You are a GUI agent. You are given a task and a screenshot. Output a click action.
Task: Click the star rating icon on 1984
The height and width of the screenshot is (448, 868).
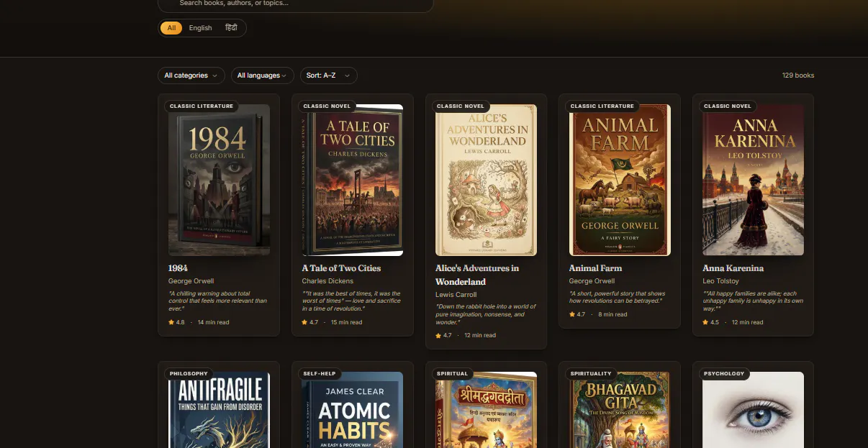click(171, 322)
